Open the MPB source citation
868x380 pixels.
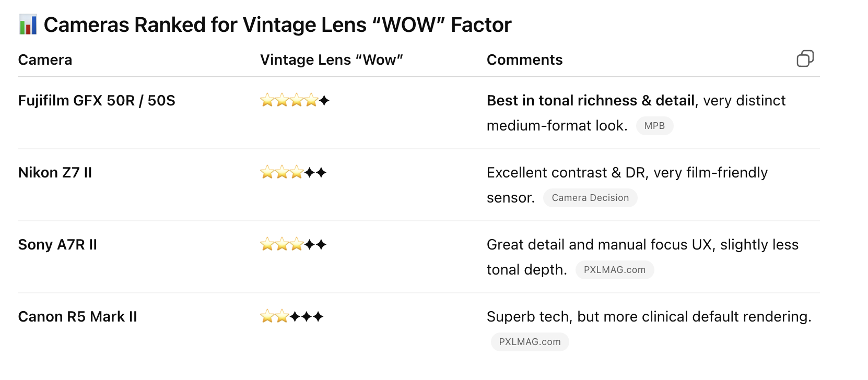pyautogui.click(x=654, y=126)
